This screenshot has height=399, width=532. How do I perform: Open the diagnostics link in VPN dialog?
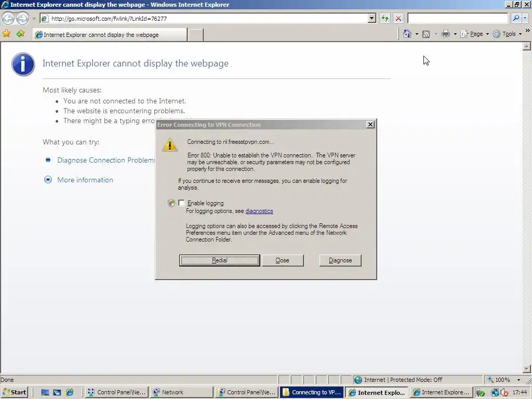[x=259, y=211]
